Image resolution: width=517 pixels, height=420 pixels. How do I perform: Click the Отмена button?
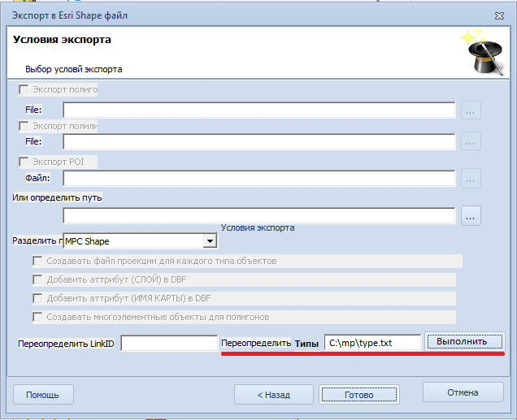tap(463, 392)
